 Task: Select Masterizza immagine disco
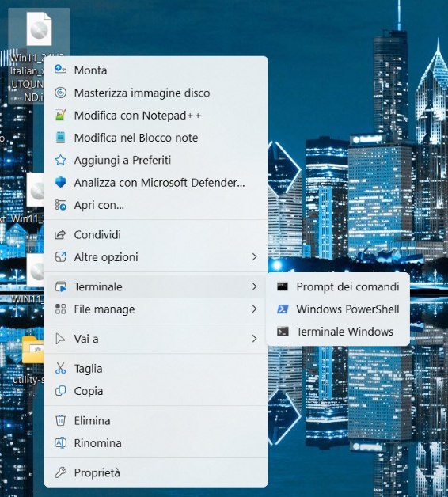click(x=156, y=93)
